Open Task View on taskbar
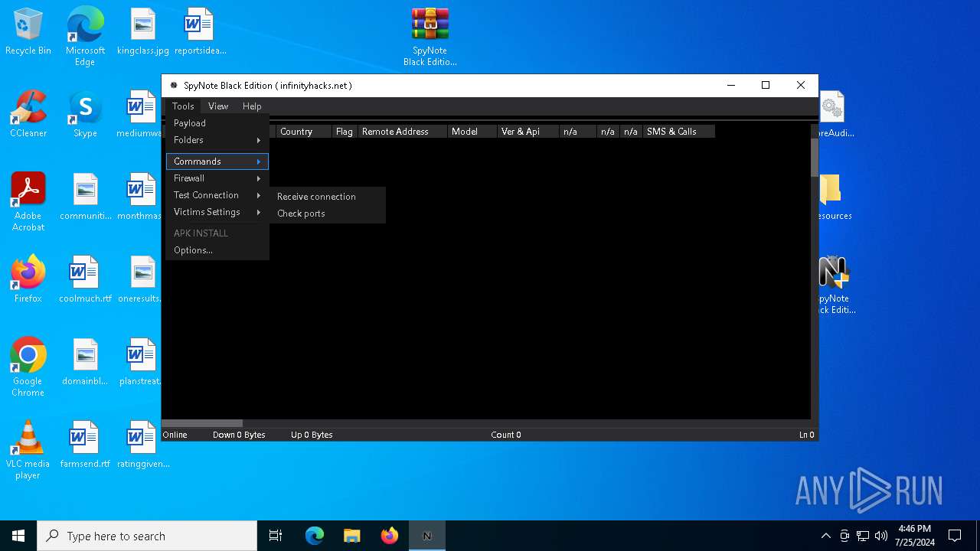The height and width of the screenshot is (551, 980). pos(276,536)
